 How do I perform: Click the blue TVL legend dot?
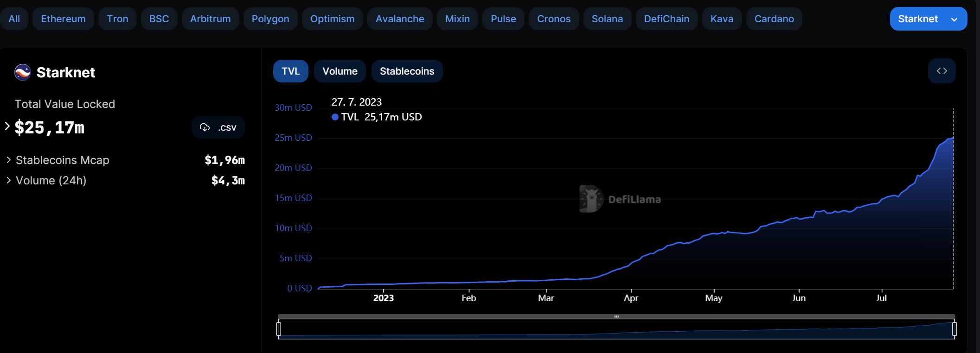coord(335,117)
